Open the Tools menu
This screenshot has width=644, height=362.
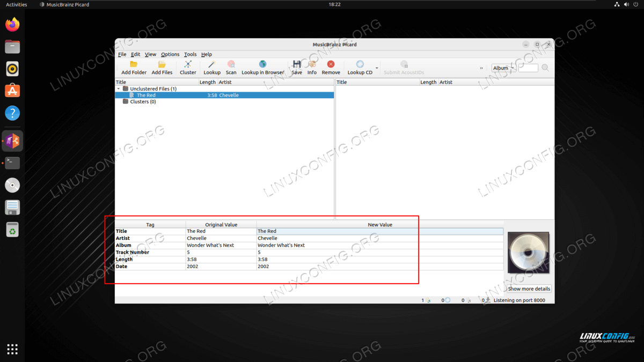click(190, 54)
